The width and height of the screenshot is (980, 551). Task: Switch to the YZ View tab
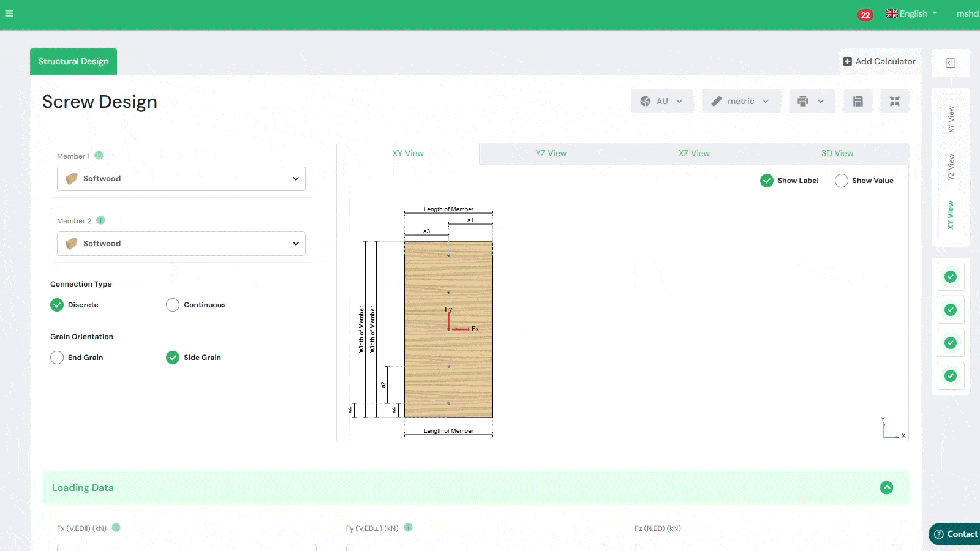pyautogui.click(x=551, y=153)
